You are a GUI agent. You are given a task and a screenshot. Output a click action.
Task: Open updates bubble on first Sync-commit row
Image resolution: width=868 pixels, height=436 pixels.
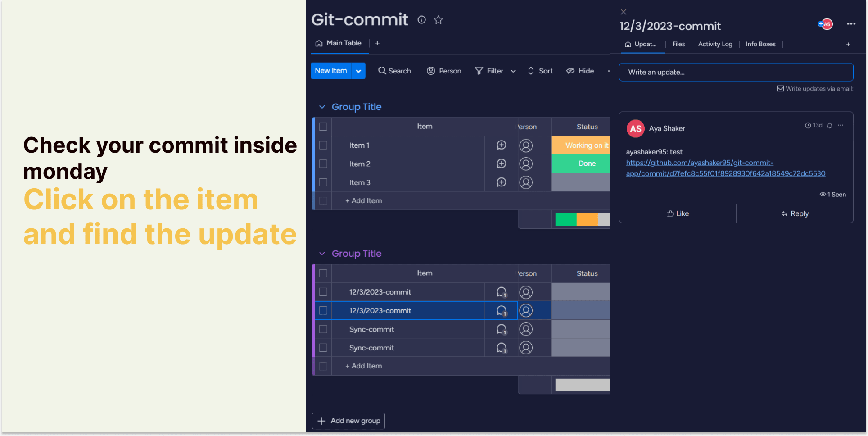click(x=502, y=329)
